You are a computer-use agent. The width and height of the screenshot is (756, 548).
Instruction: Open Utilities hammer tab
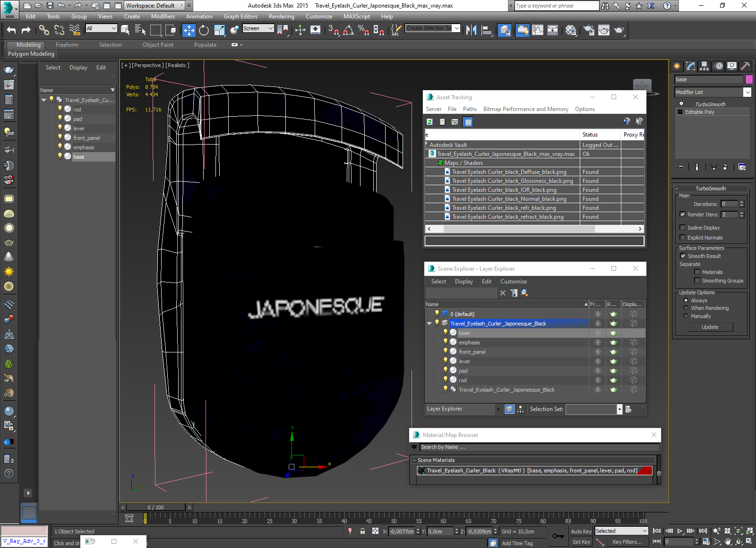tap(745, 66)
